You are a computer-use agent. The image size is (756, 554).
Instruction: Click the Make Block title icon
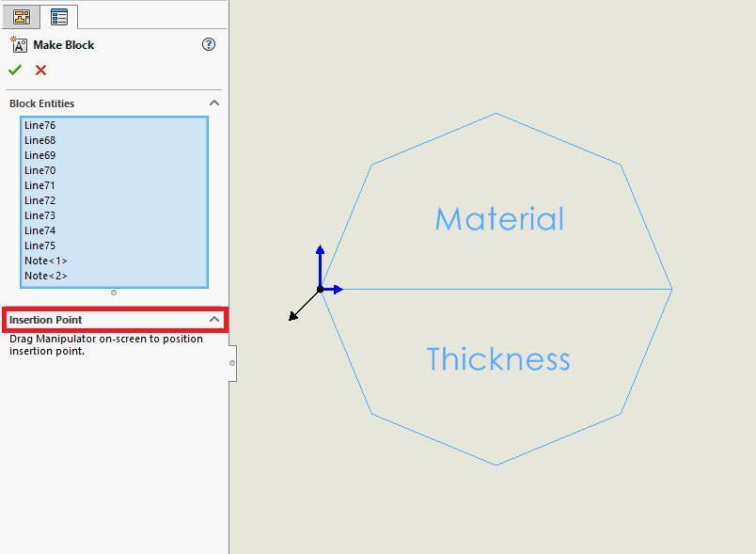click(19, 44)
